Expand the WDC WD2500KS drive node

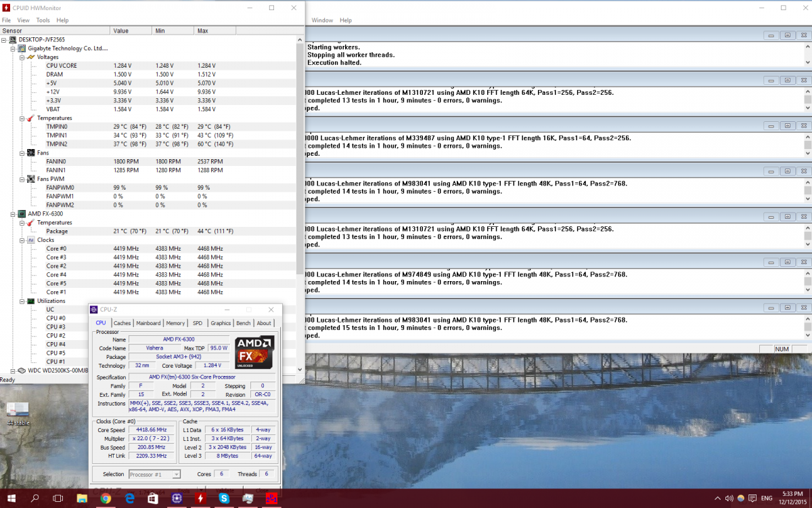14,371
